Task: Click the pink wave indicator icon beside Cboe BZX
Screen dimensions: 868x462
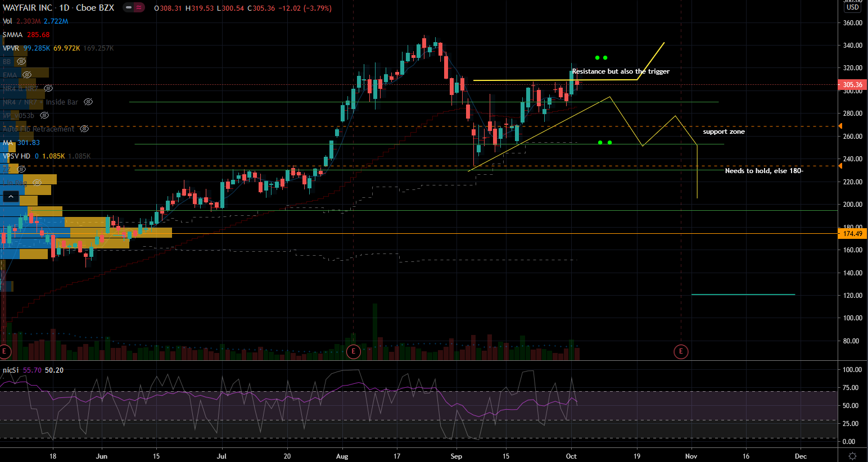Action: coord(138,8)
